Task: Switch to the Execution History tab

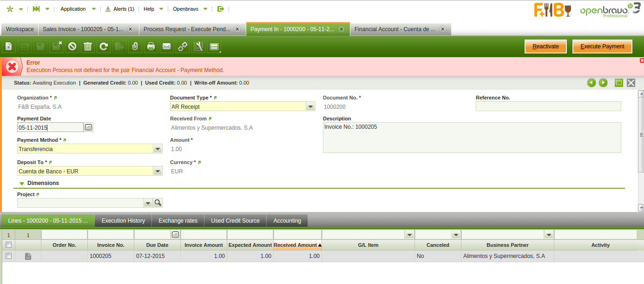Action: point(123,221)
